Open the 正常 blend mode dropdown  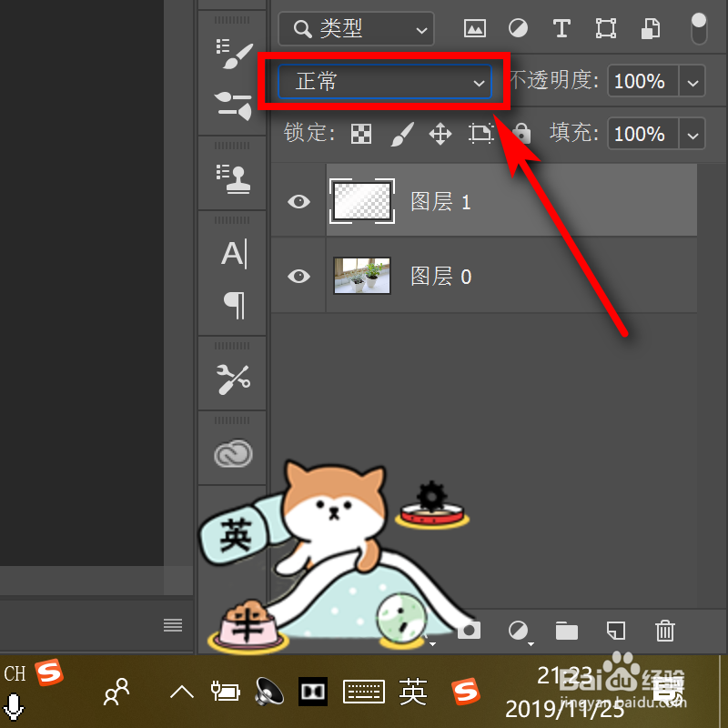point(384,82)
